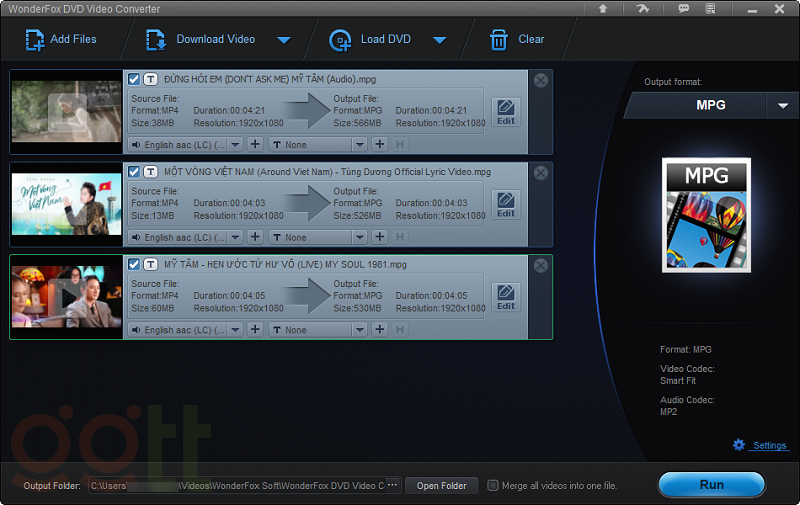
Task: Click the Add Files icon
Action: pos(35,40)
